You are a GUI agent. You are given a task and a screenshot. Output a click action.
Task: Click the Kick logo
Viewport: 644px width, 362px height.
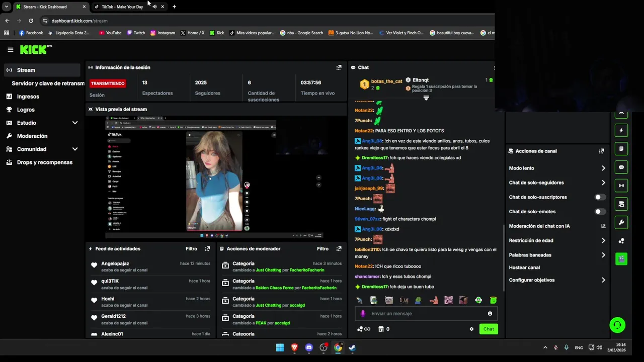(x=36, y=49)
